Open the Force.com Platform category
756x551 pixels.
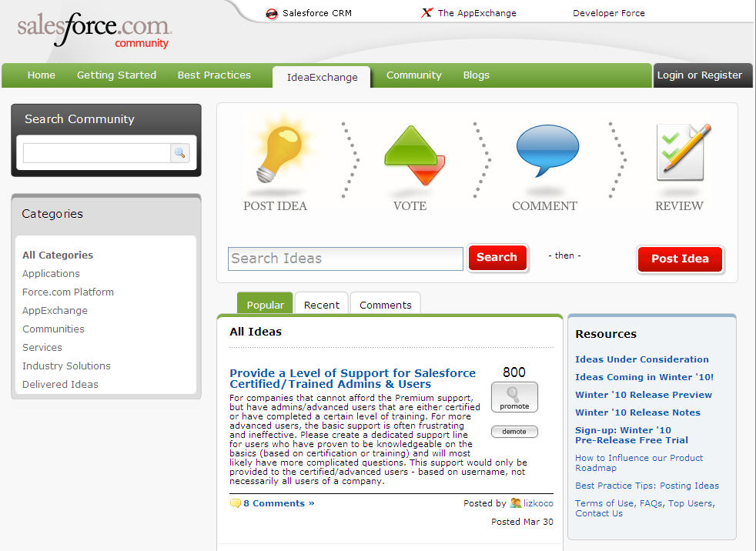click(x=68, y=292)
